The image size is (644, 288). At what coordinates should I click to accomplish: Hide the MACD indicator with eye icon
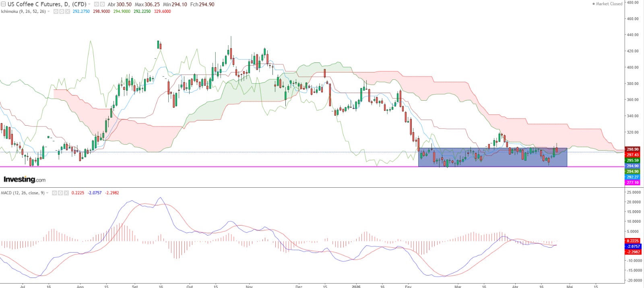55,193
